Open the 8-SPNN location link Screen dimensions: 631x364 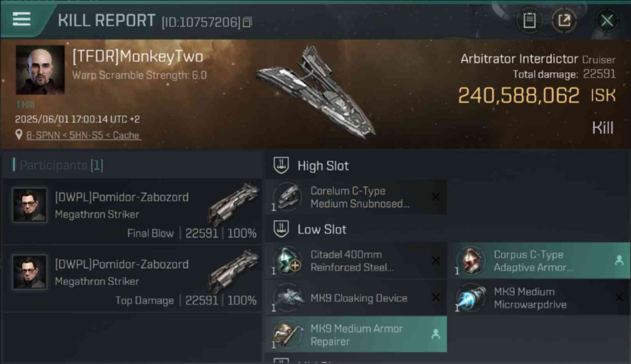(83, 135)
